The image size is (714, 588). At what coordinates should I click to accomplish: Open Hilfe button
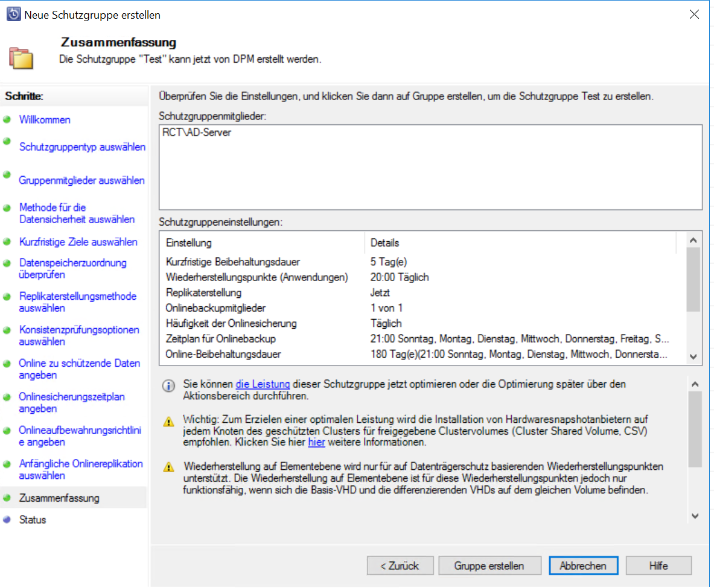coord(658,566)
